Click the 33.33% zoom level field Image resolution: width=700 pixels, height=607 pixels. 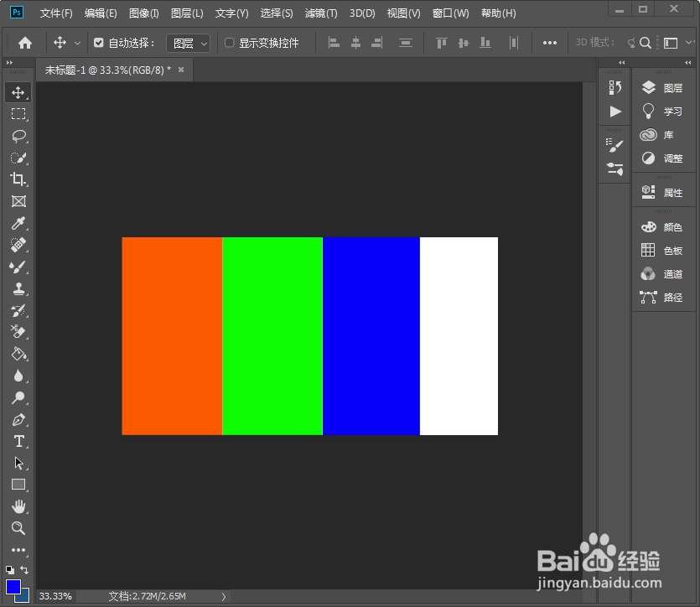tap(56, 597)
